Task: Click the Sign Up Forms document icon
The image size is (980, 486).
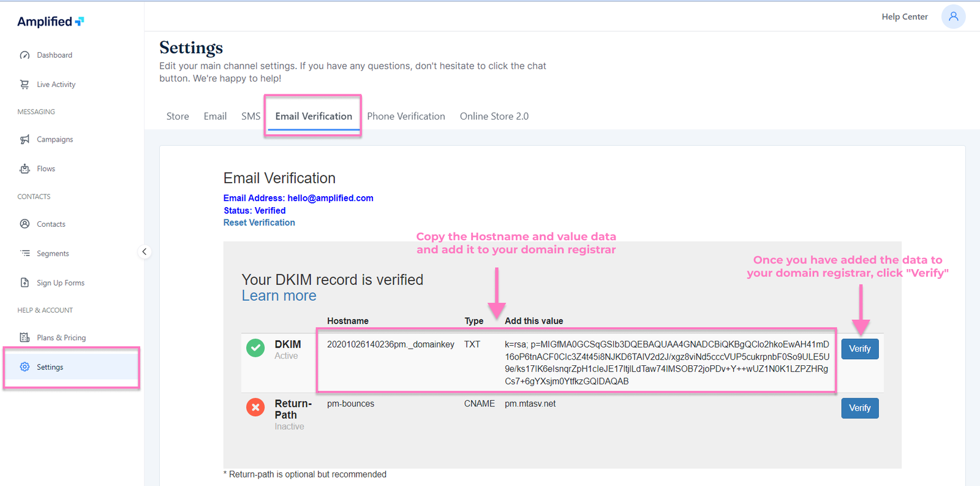Action: (24, 283)
